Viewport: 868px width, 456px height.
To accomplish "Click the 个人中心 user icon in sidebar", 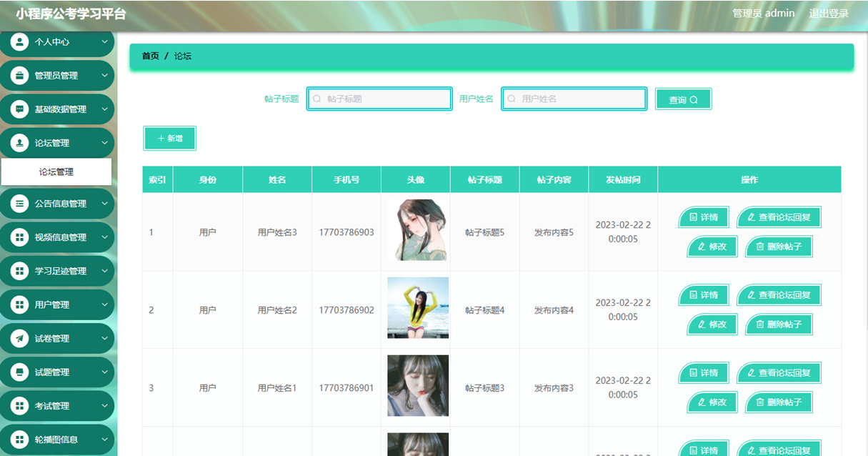I will [20, 41].
